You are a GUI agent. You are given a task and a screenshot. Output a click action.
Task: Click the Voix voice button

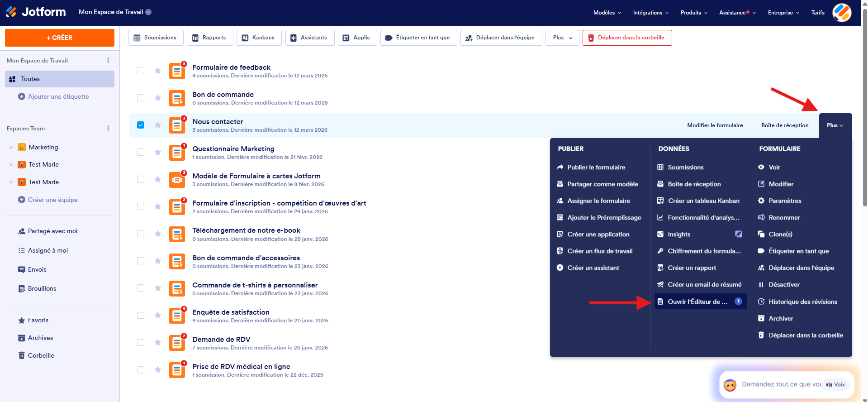[835, 384]
